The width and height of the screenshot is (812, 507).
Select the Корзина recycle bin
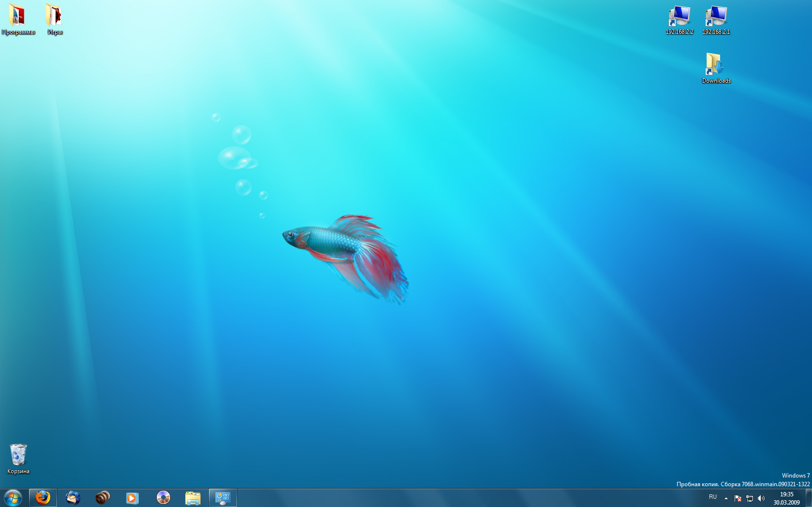[18, 459]
